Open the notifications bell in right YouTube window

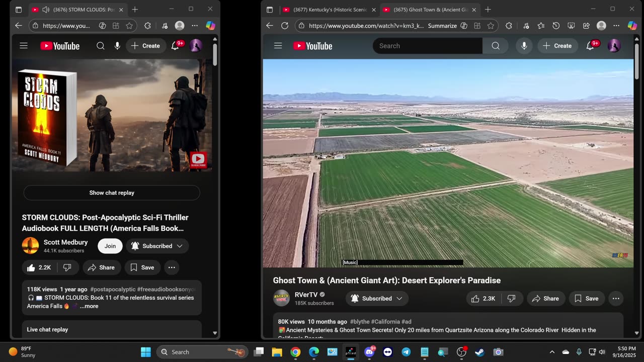point(591,46)
